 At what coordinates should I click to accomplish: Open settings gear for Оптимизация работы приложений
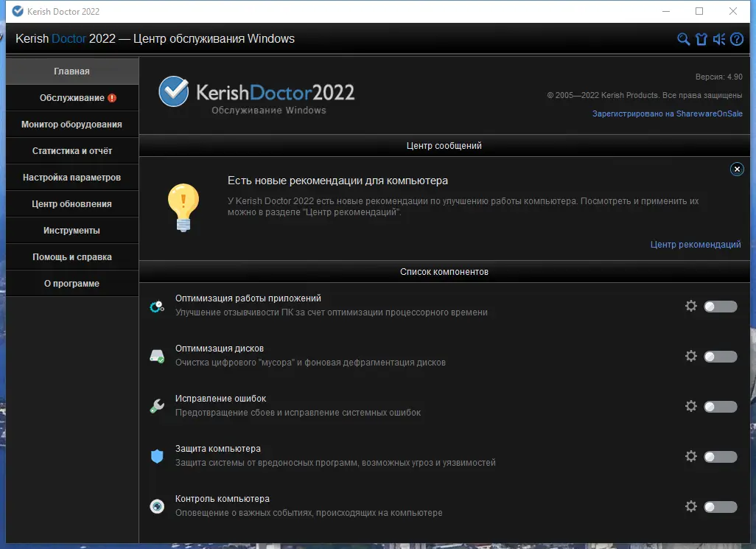[691, 305]
